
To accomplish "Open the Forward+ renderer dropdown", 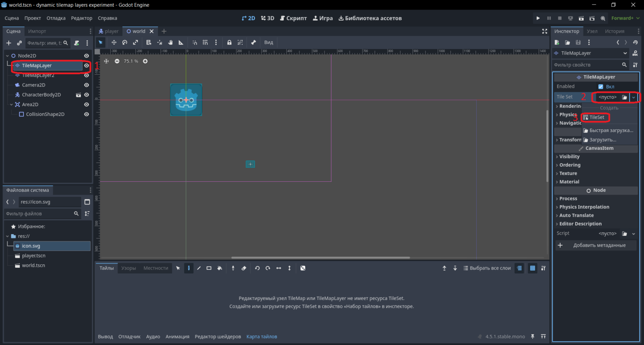I will (625, 18).
